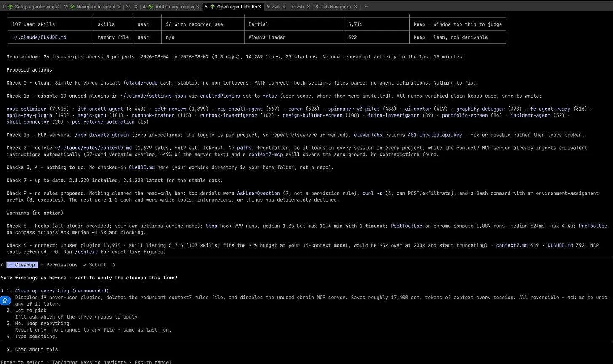Close the tab 7 zsh

309,7
